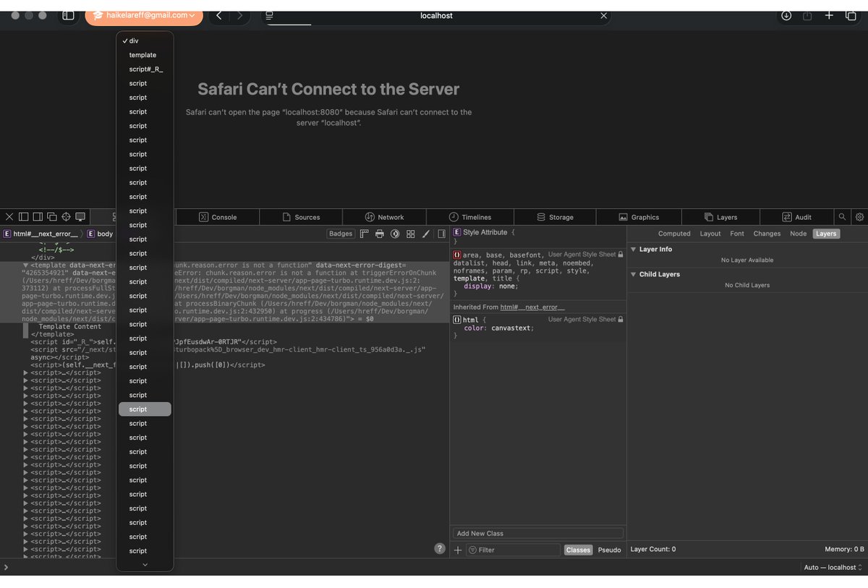Toggle paint flashing brush icon
This screenshot has height=588, width=868.
[x=425, y=234]
